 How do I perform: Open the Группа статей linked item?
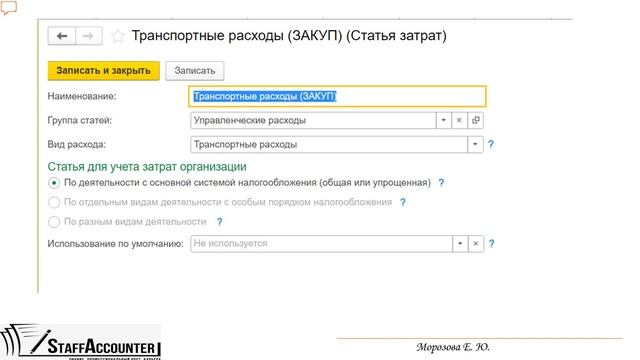(x=476, y=120)
